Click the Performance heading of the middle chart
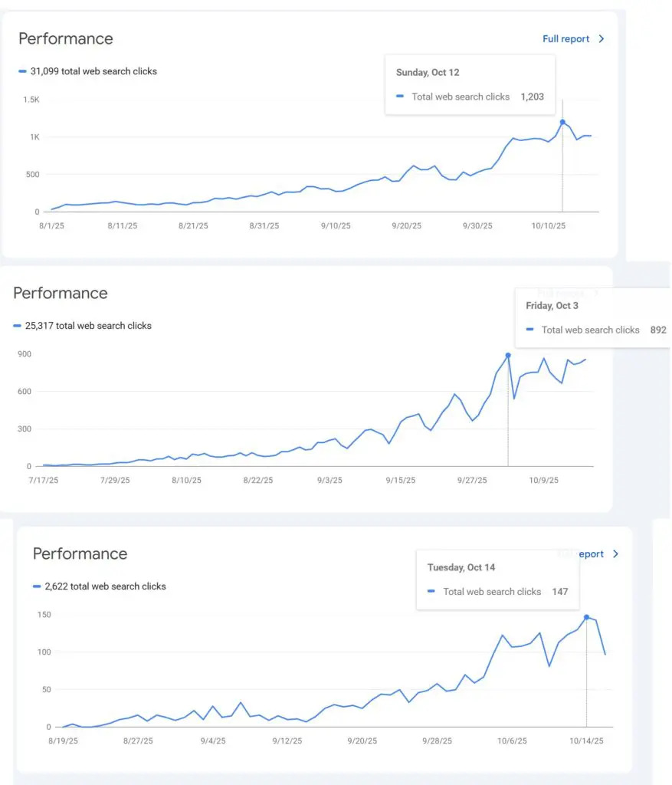Viewport: 672px width, 785px height. [61, 293]
